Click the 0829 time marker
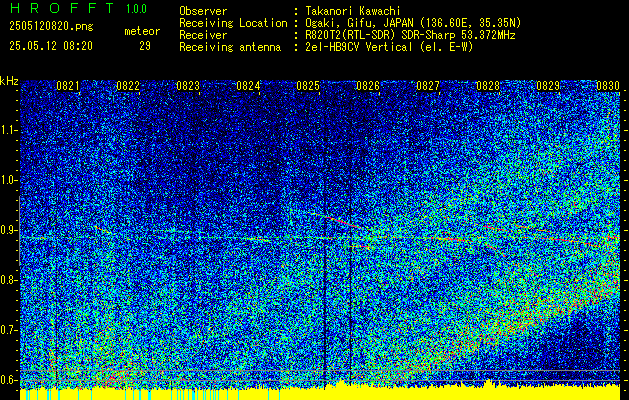Image resolution: width=629 pixels, height=400 pixels. tap(548, 86)
